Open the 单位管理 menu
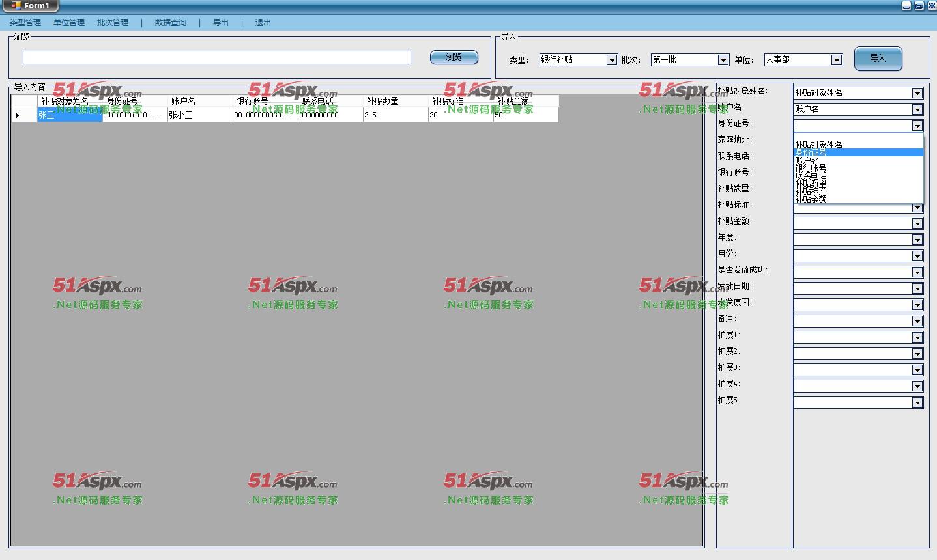937x560 pixels. [69, 23]
